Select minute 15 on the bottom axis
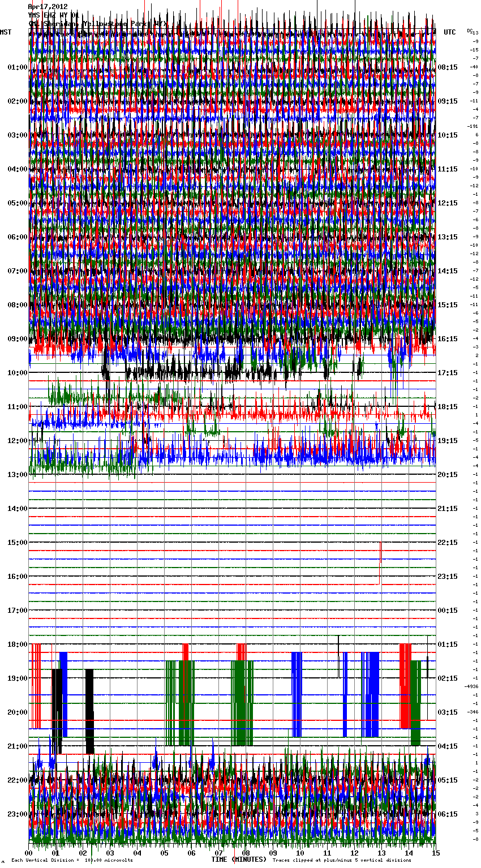 [435, 853]
